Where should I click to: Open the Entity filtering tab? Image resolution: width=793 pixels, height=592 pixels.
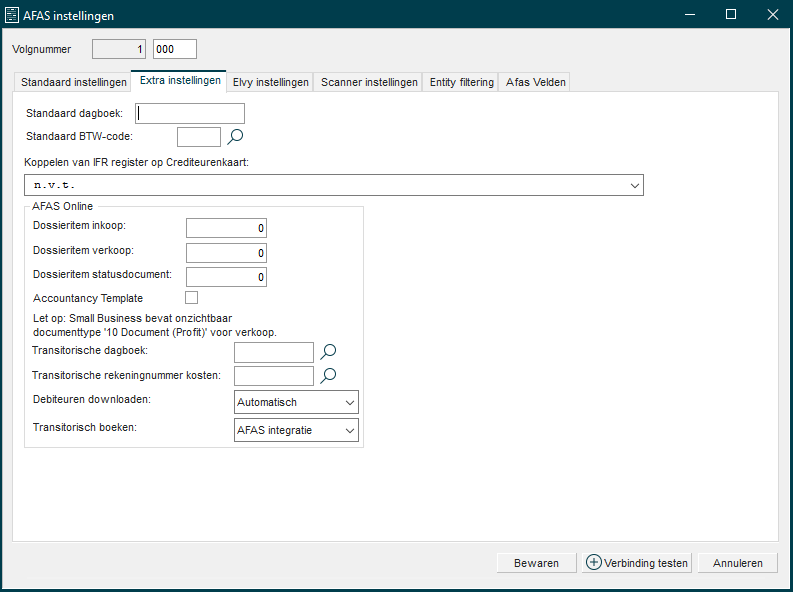click(461, 82)
